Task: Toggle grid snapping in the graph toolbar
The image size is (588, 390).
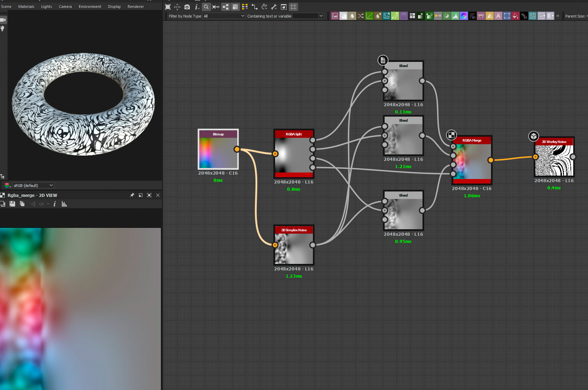Action: [293, 7]
